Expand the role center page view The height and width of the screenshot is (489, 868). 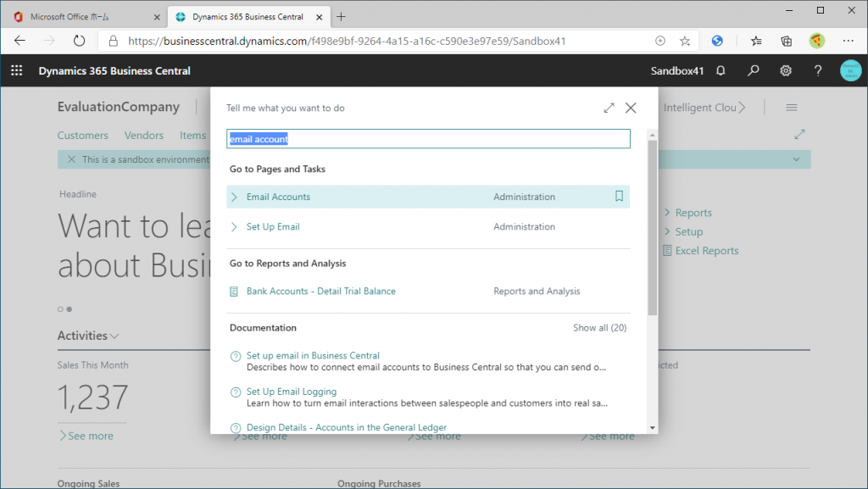pos(799,135)
